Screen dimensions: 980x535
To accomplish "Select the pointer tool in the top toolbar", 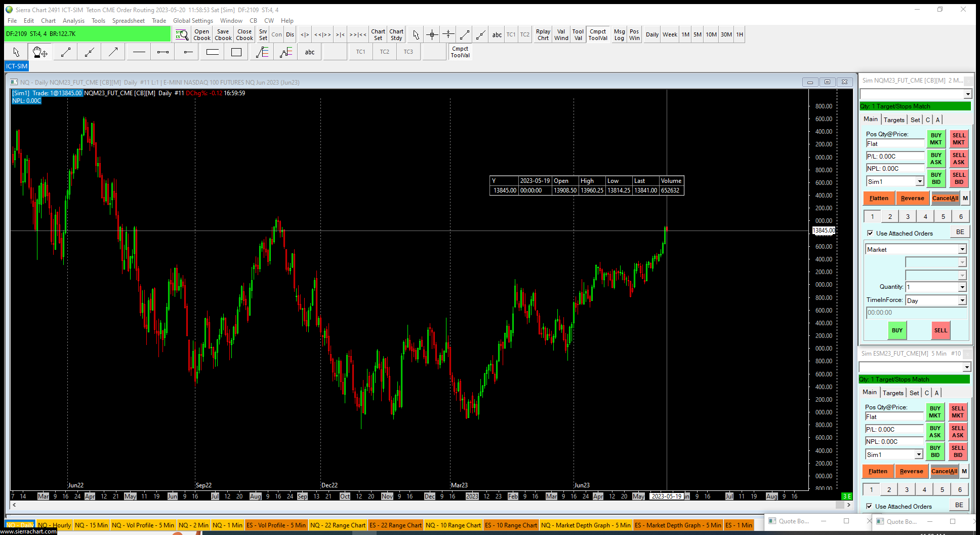I will coord(416,34).
